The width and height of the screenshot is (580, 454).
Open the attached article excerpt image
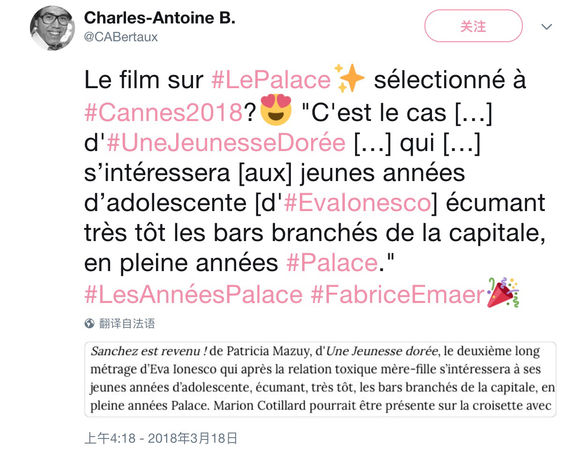[320, 380]
